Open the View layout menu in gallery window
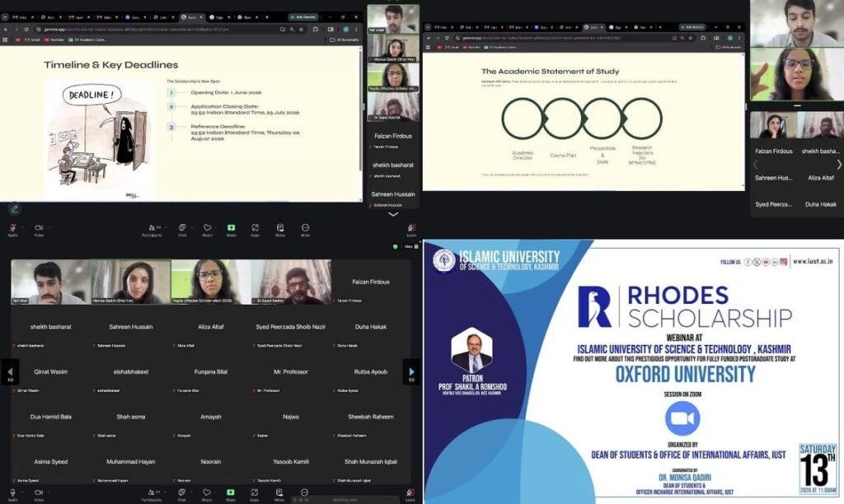The width and height of the screenshot is (844, 504). pyautogui.click(x=410, y=246)
